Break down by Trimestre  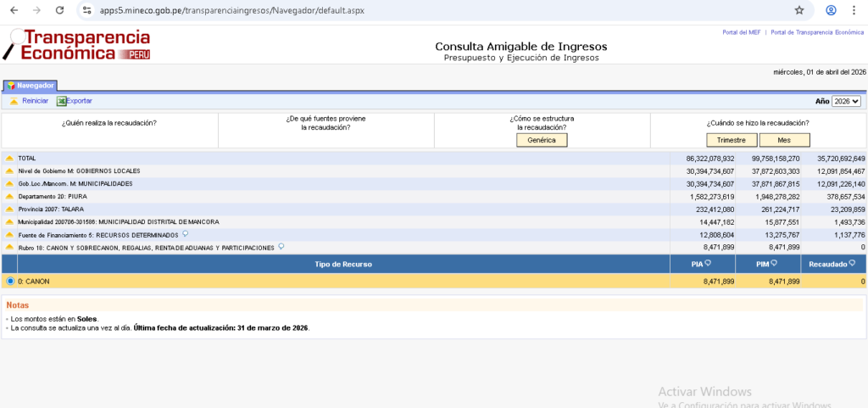coord(731,140)
